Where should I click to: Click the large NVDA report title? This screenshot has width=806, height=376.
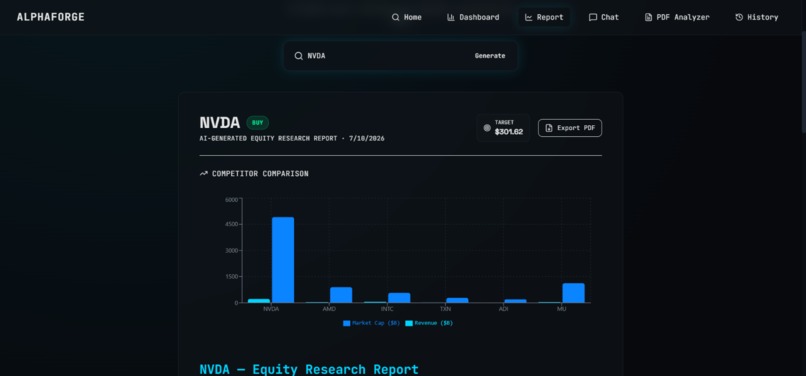pyautogui.click(x=219, y=123)
